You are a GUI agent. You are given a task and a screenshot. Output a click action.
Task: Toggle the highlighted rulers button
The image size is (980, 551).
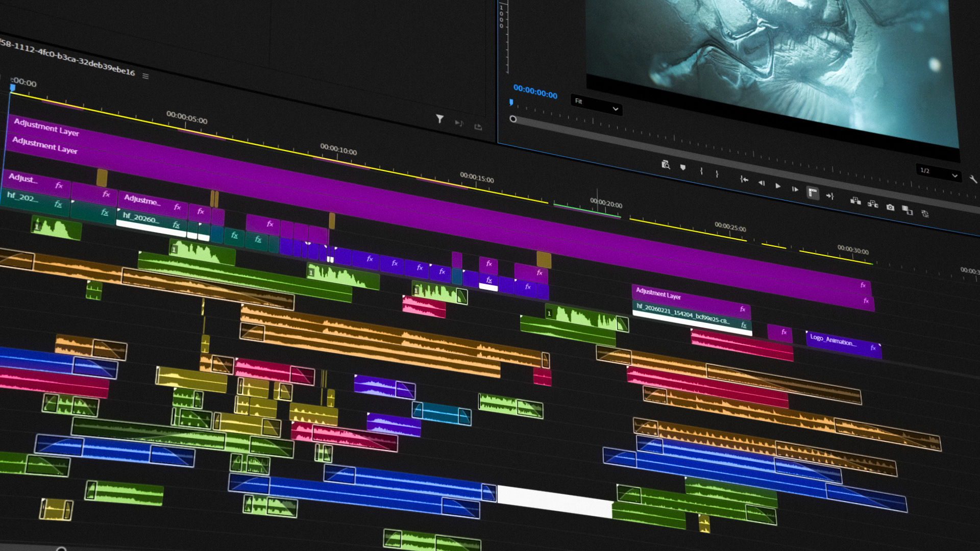coord(813,192)
